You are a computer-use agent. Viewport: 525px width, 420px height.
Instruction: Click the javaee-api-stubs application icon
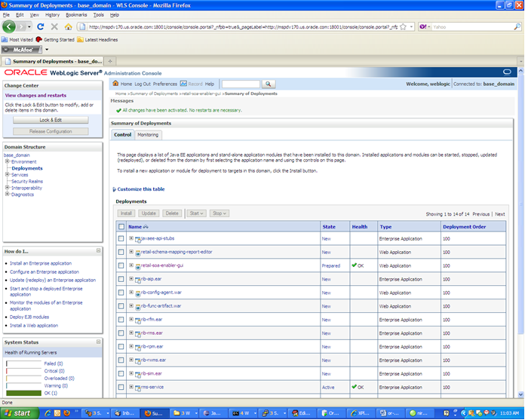tap(137, 239)
